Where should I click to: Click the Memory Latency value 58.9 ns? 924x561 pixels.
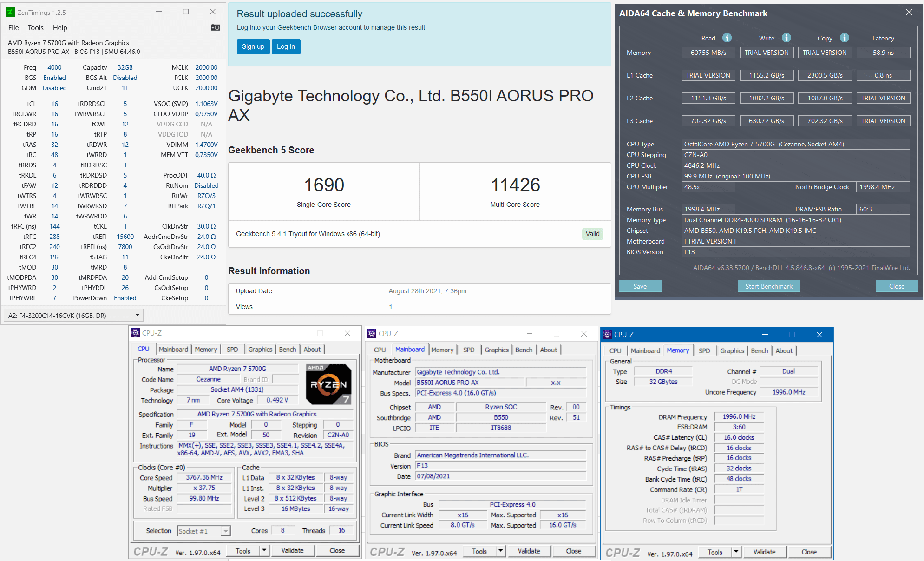883,53
